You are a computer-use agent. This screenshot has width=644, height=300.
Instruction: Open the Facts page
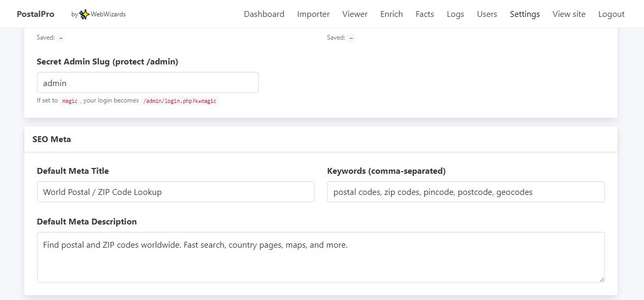424,14
